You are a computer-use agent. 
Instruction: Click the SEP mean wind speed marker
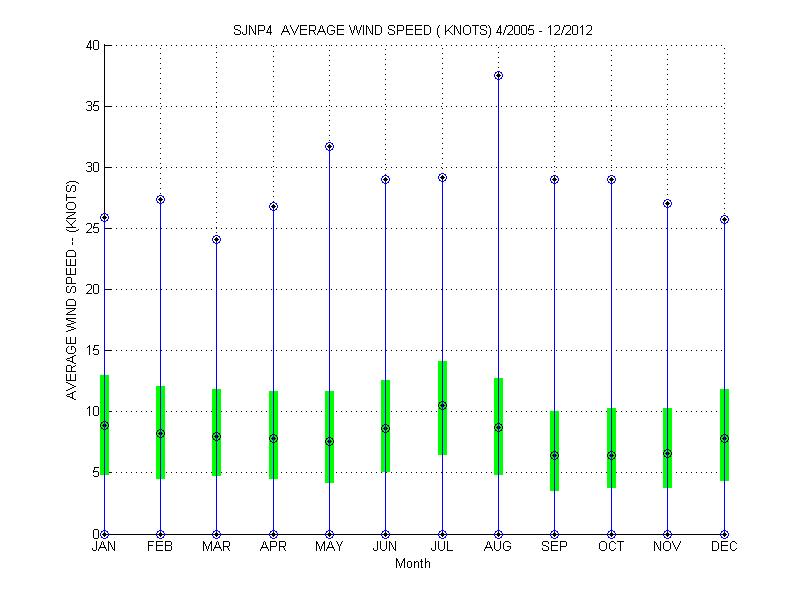pyautogui.click(x=555, y=456)
